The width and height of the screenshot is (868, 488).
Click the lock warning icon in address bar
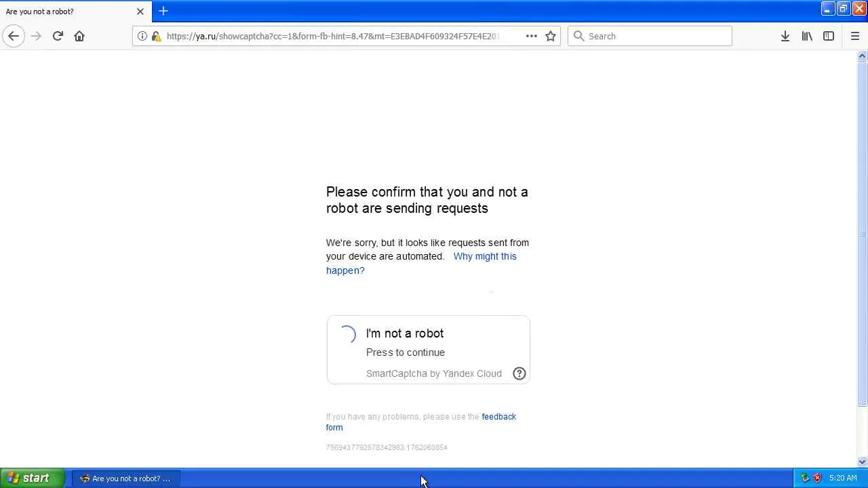point(156,36)
